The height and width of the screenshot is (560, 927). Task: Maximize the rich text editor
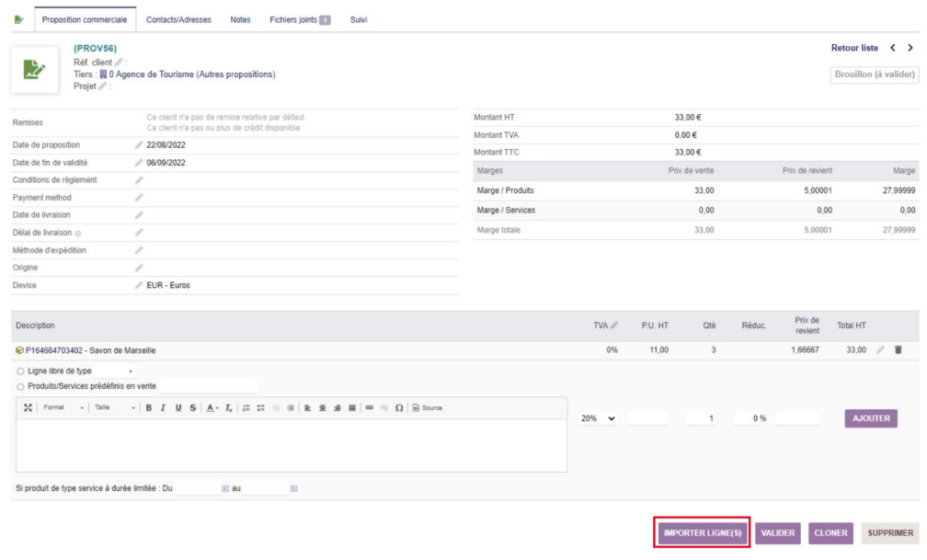point(28,408)
